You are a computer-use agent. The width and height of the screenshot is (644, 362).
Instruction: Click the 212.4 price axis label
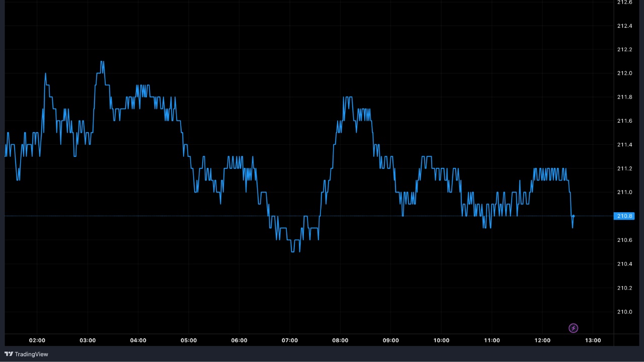pos(624,26)
